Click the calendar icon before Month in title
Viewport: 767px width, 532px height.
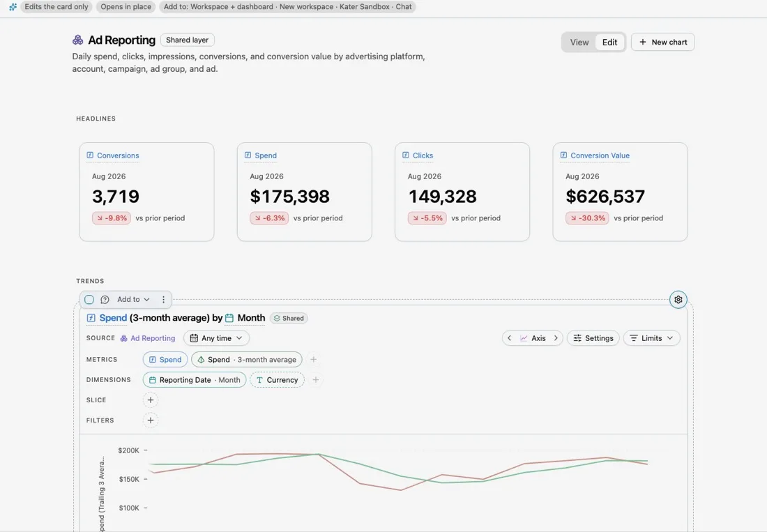(229, 318)
